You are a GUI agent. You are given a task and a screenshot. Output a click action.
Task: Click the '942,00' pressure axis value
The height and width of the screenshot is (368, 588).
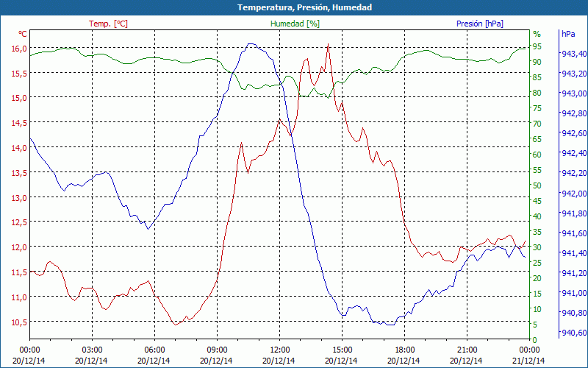click(x=574, y=194)
